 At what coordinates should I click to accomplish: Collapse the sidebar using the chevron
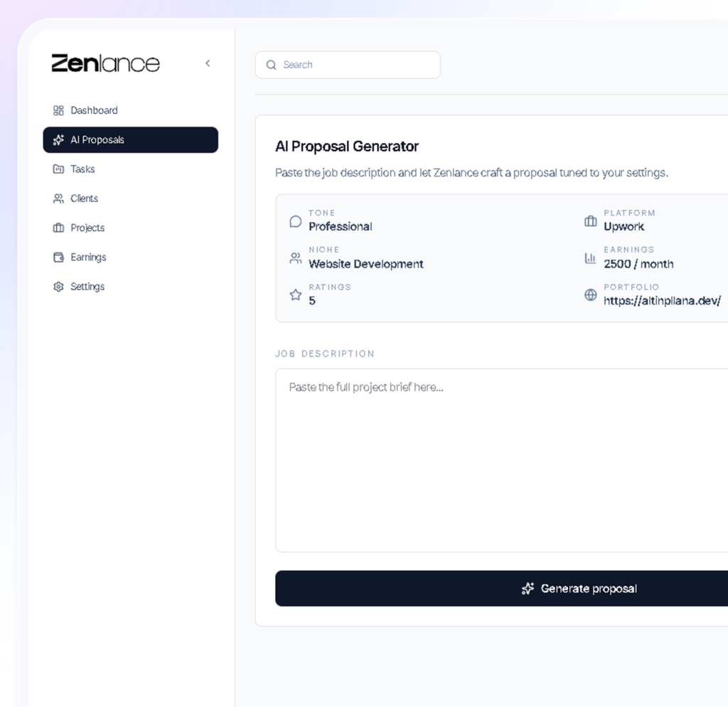click(x=208, y=63)
